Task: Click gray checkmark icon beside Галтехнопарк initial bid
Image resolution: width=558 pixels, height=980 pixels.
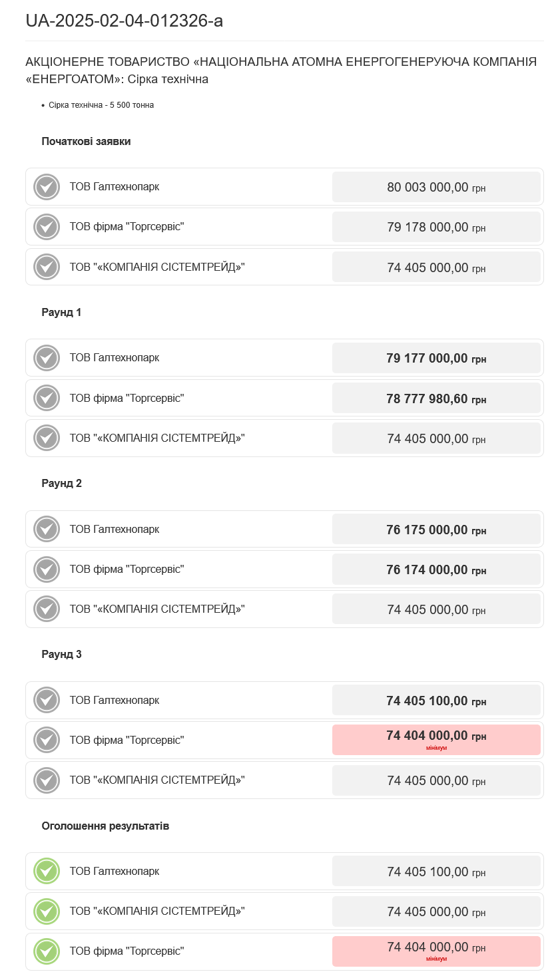Action: [x=47, y=187]
